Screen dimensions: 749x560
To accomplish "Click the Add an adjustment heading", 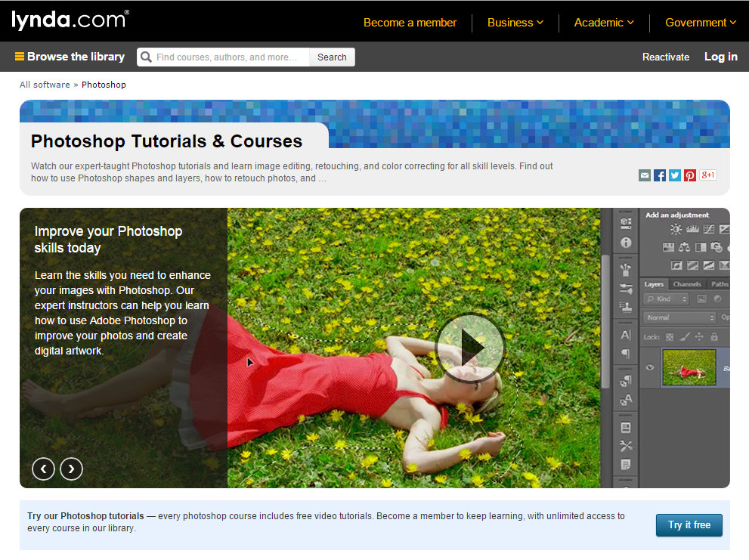I will [x=677, y=215].
